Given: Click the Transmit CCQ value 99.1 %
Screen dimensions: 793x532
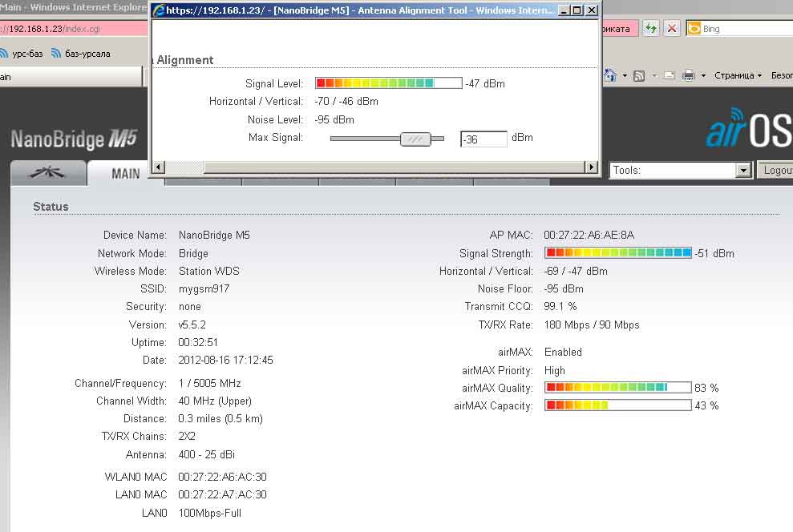Looking at the screenshot, I should point(560,307).
